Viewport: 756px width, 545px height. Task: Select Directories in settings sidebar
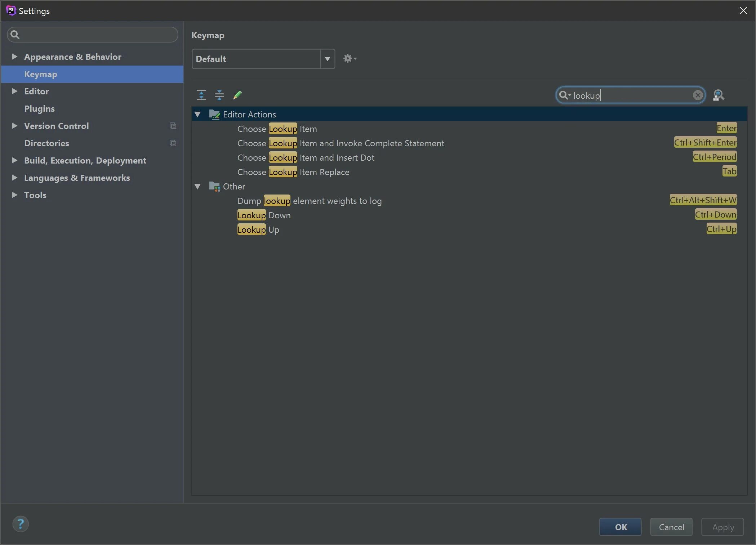coord(46,143)
